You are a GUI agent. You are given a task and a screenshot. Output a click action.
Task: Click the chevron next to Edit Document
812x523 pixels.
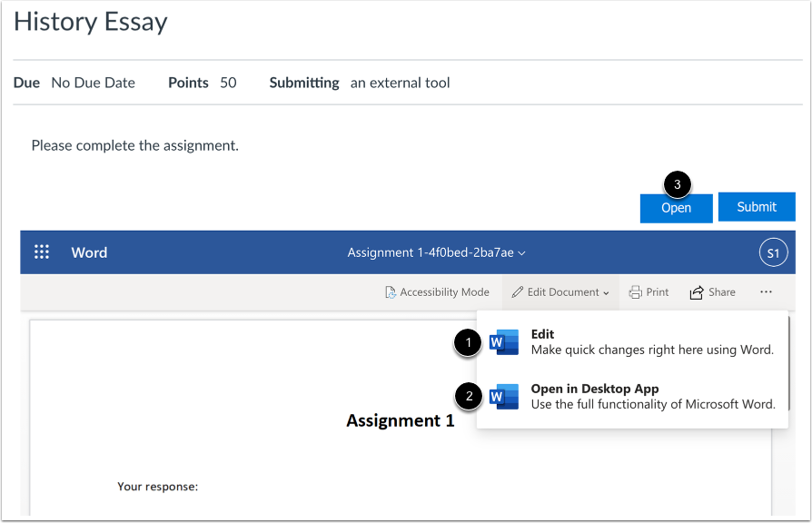coord(605,291)
